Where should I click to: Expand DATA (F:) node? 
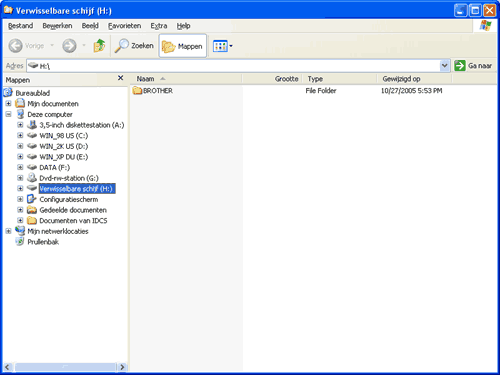[x=20, y=167]
